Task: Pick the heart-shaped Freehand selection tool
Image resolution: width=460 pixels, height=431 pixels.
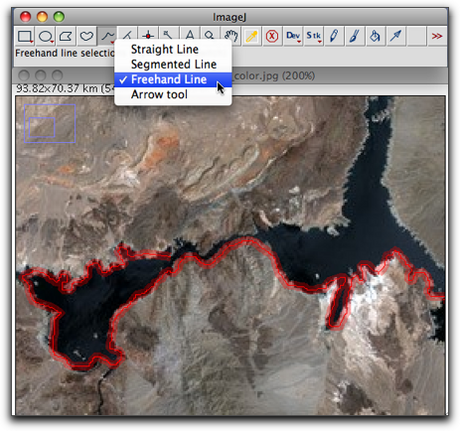Action: [86, 36]
